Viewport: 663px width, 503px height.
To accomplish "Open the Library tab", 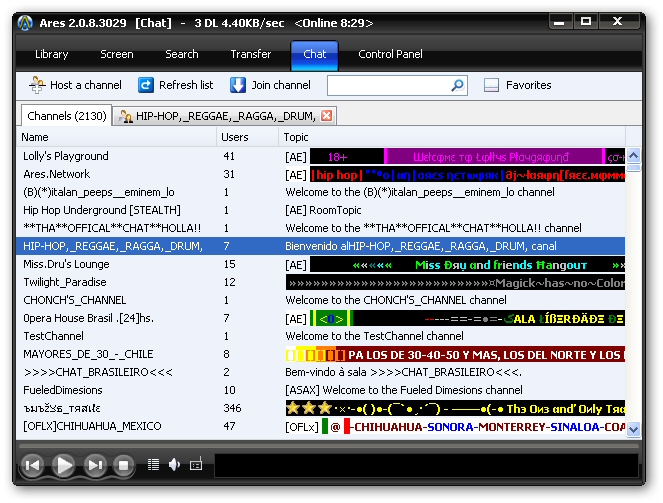I will (52, 54).
